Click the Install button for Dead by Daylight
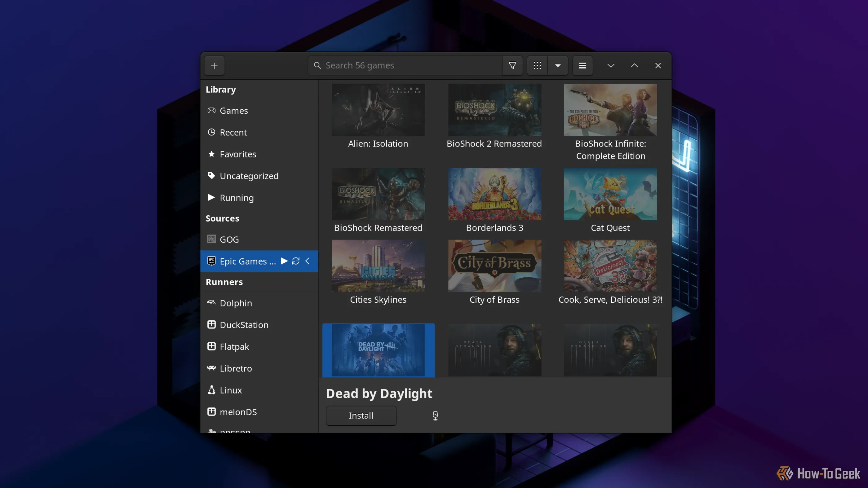Viewport: 868px width, 488px height. tap(361, 415)
